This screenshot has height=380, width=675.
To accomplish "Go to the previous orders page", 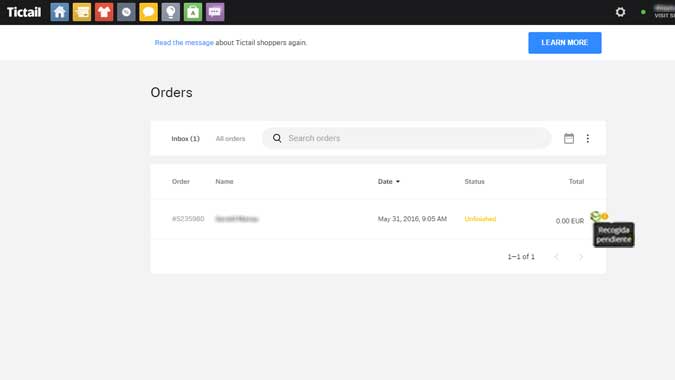I will coord(557,257).
